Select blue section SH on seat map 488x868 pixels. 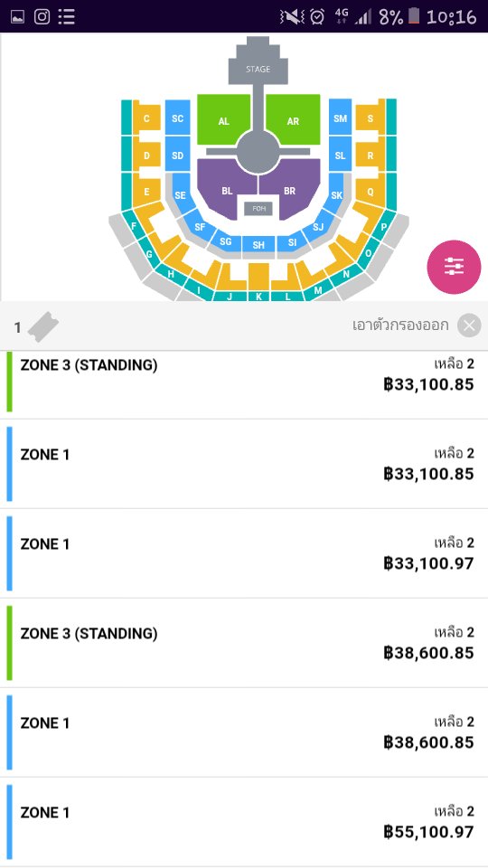(x=258, y=245)
